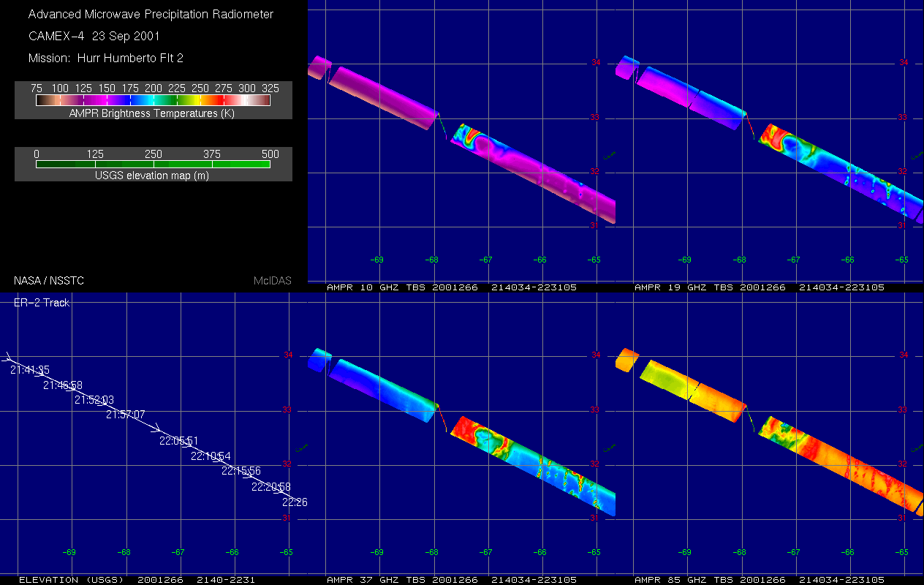Click the AMPR 10 GHZ TBS panel caption

coord(451,287)
